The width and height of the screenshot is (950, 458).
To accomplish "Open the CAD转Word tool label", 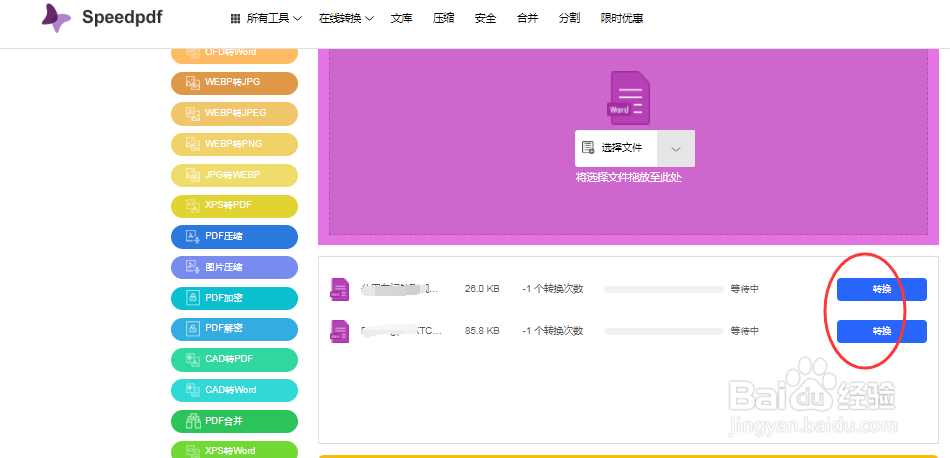I will coord(231,390).
